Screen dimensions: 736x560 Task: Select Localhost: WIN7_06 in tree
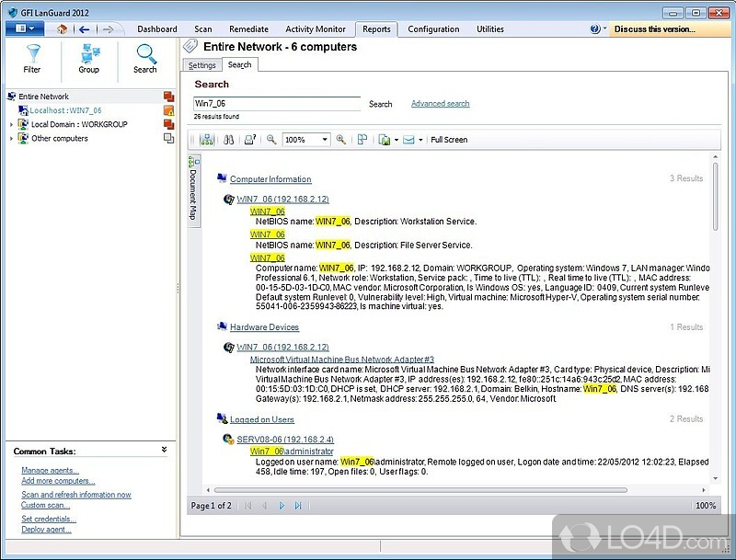(65, 110)
